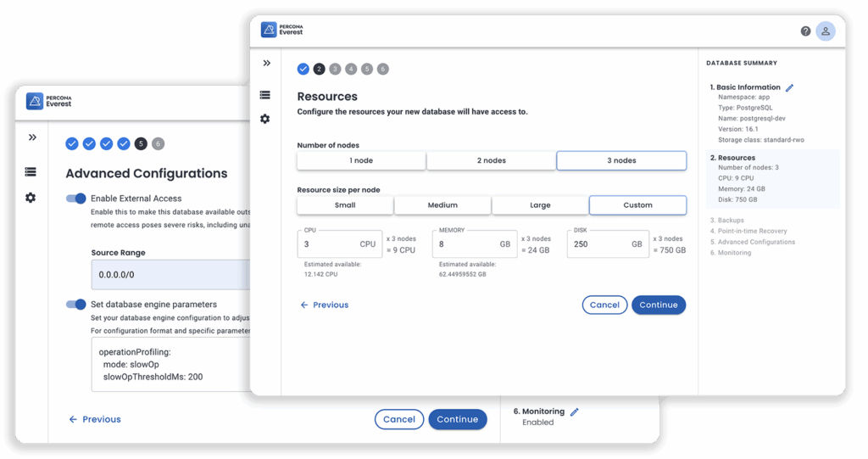This screenshot has height=459, width=868.
Task: Click the Source Range input field
Action: pyautogui.click(x=170, y=275)
